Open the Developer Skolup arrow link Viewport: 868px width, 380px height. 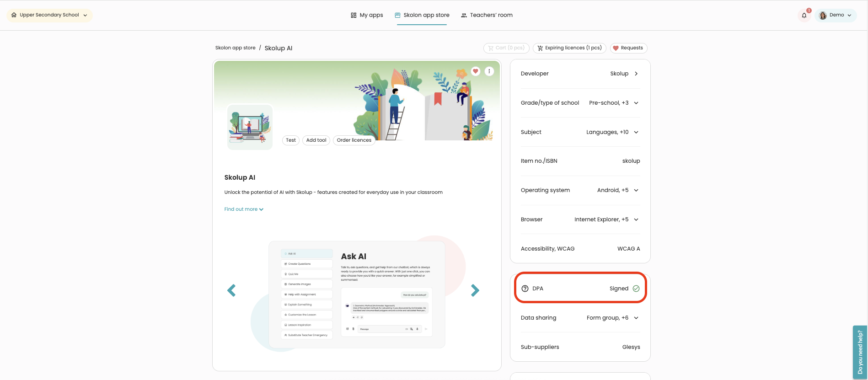pyautogui.click(x=636, y=74)
